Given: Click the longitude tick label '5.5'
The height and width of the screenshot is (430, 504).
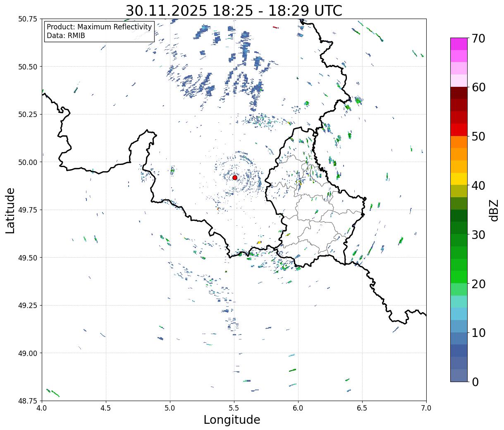Looking at the screenshot, I should click(x=234, y=408).
